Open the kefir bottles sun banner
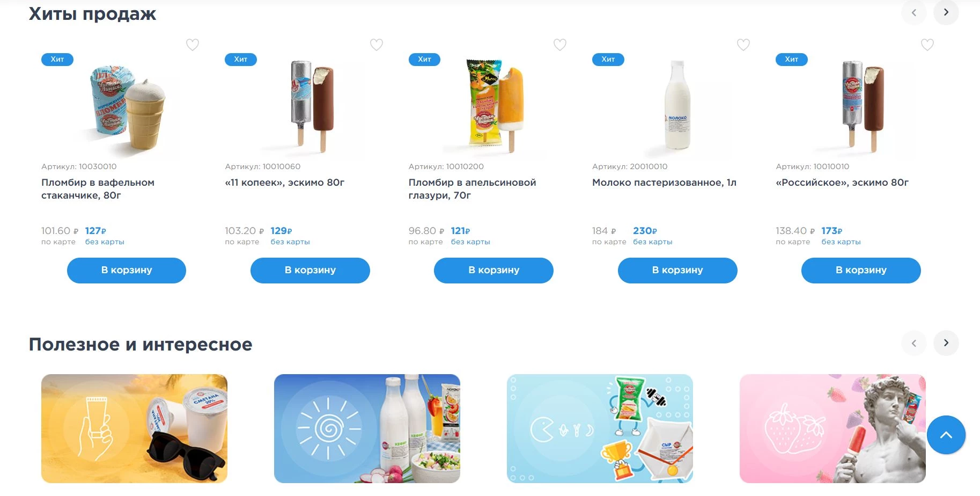This screenshot has height=496, width=980. pos(367,428)
